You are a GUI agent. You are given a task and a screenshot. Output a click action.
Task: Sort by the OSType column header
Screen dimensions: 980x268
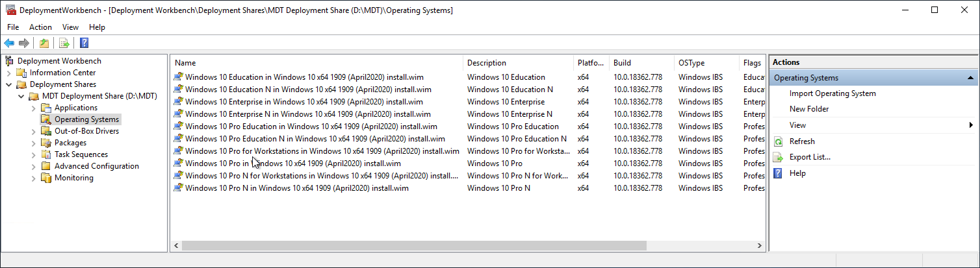[707, 63]
